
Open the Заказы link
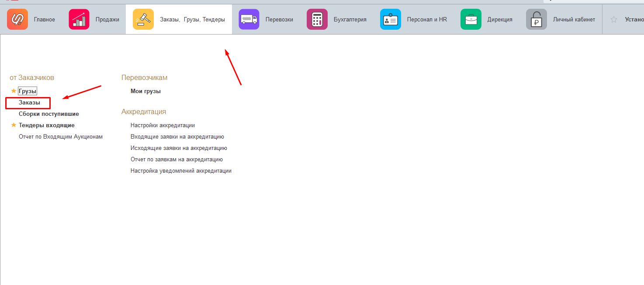pyautogui.click(x=29, y=103)
